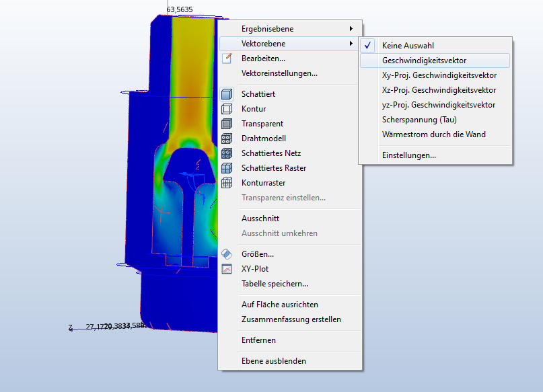Expand the Vektorebene submenu arrow
This screenshot has height=392, width=543.
351,44
